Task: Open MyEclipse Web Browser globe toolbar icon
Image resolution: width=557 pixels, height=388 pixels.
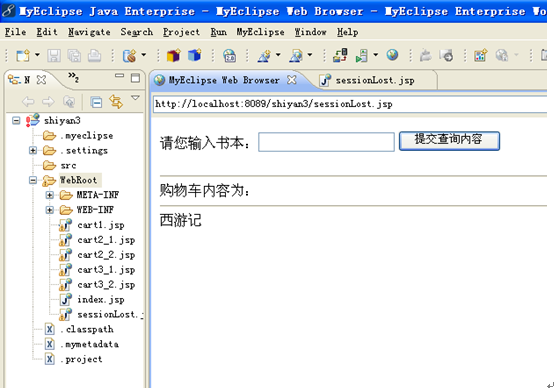Action: click(x=392, y=55)
